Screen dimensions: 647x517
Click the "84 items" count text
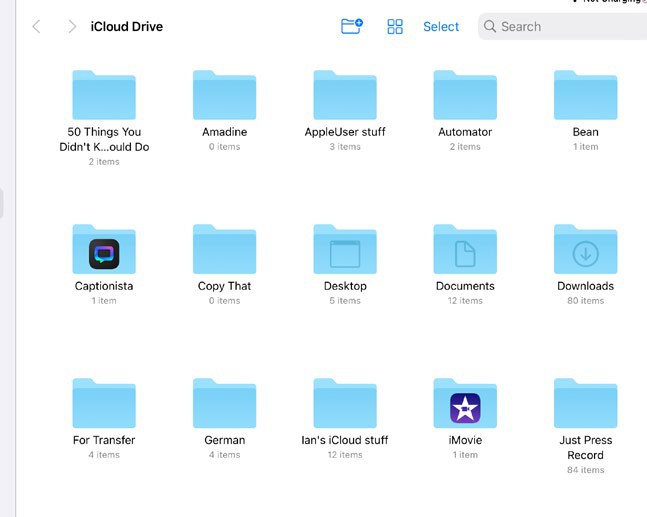[586, 470]
